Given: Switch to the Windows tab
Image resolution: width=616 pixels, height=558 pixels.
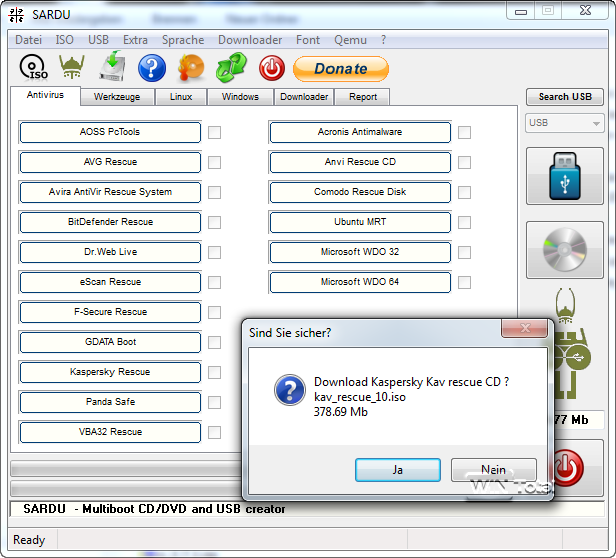Looking at the screenshot, I should point(240,97).
